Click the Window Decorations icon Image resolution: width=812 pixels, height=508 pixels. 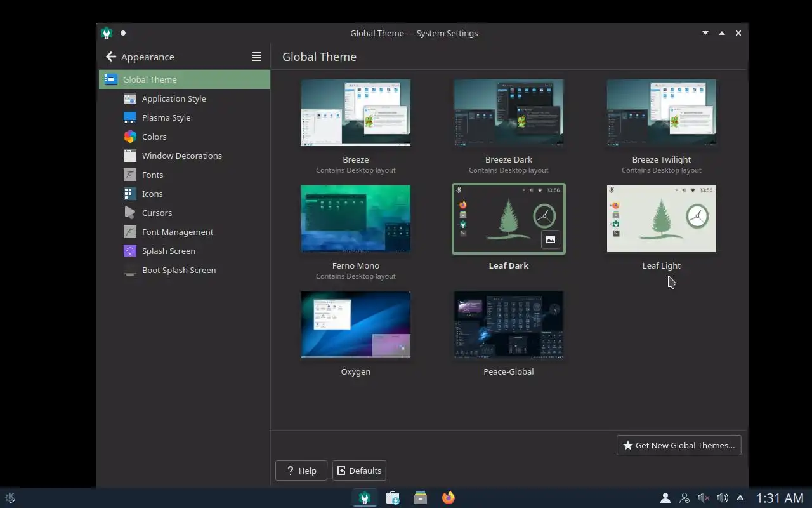click(x=130, y=156)
